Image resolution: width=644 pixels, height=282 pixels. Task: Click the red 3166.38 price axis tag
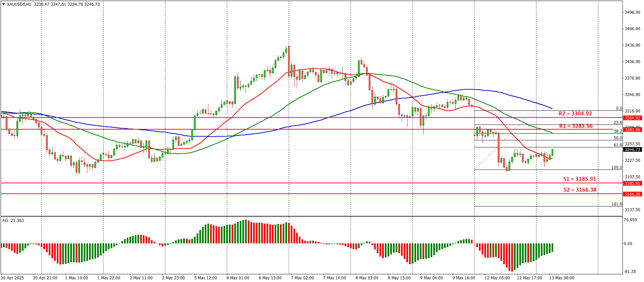pyautogui.click(x=632, y=194)
